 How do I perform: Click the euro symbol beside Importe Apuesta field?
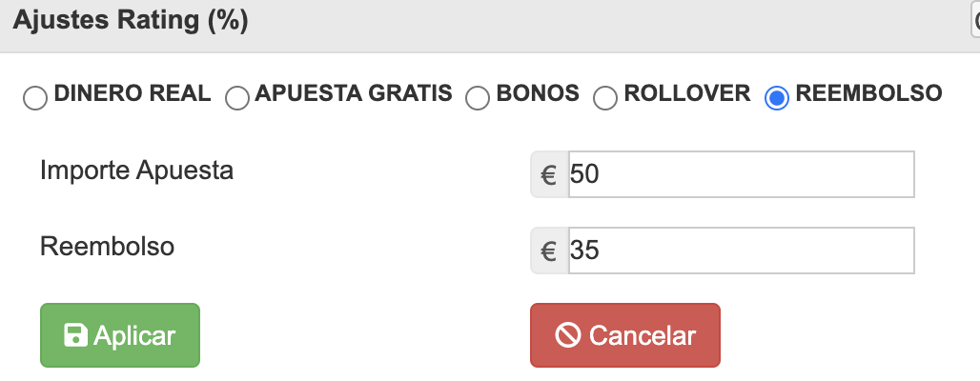pyautogui.click(x=549, y=174)
